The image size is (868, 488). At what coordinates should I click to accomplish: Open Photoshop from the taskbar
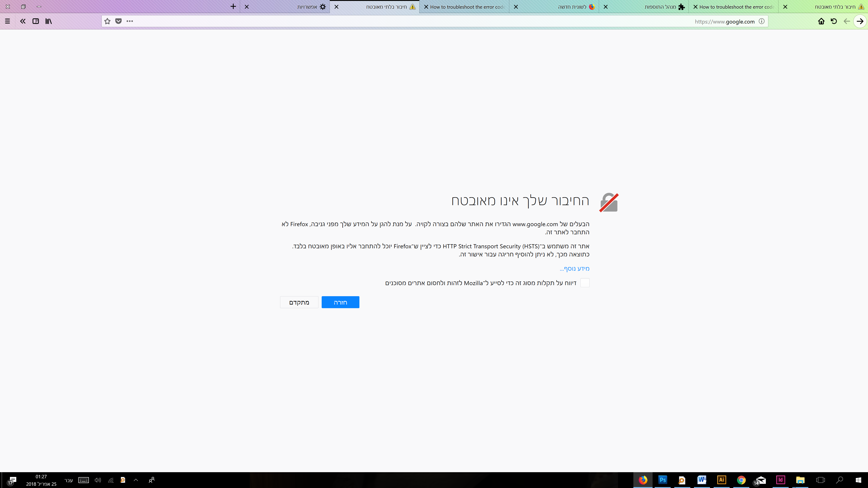pos(663,480)
